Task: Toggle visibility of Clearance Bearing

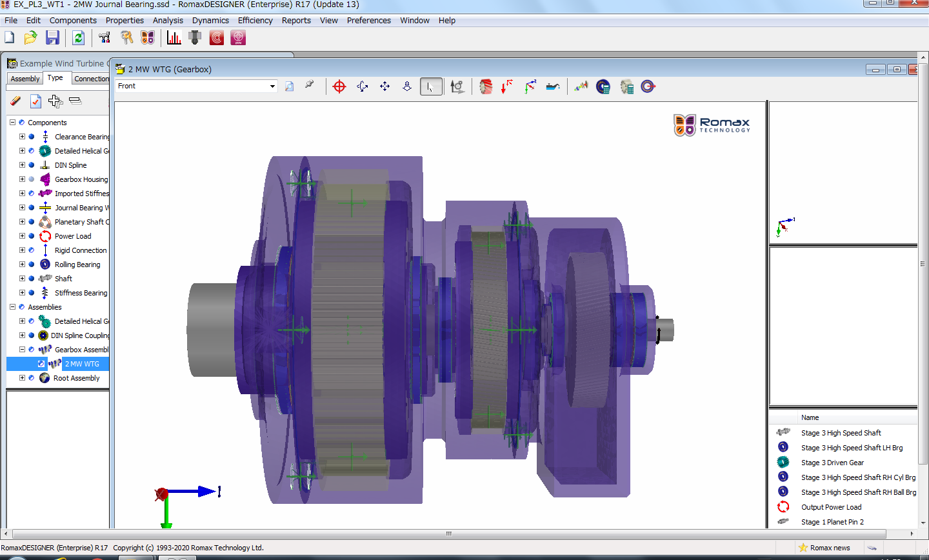Action: pyautogui.click(x=31, y=137)
